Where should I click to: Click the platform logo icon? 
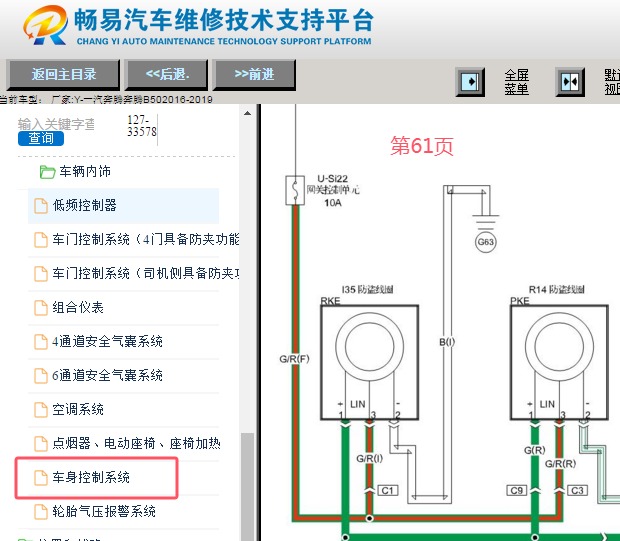point(46,25)
